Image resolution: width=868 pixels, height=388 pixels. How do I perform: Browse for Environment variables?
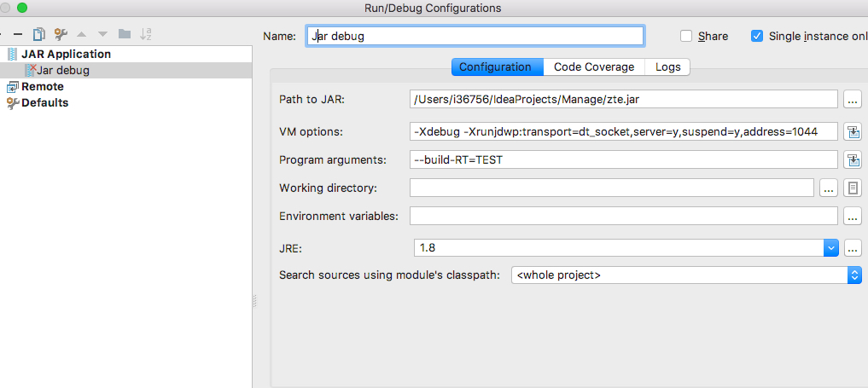coord(853,216)
